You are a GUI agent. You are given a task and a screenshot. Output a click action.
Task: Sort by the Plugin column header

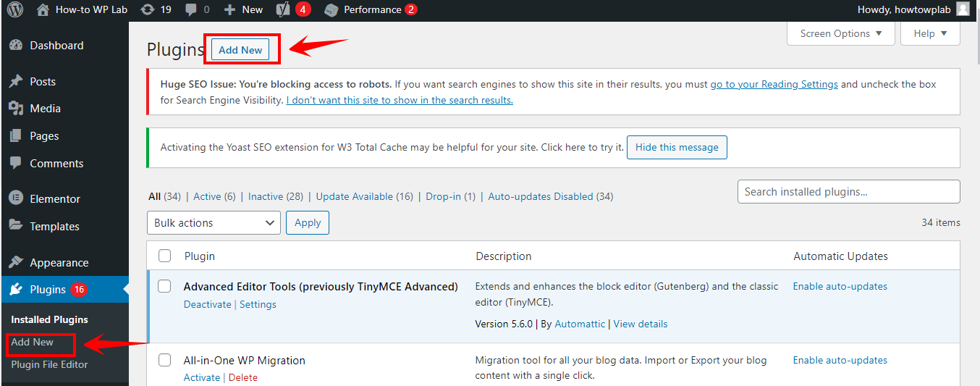click(x=199, y=256)
